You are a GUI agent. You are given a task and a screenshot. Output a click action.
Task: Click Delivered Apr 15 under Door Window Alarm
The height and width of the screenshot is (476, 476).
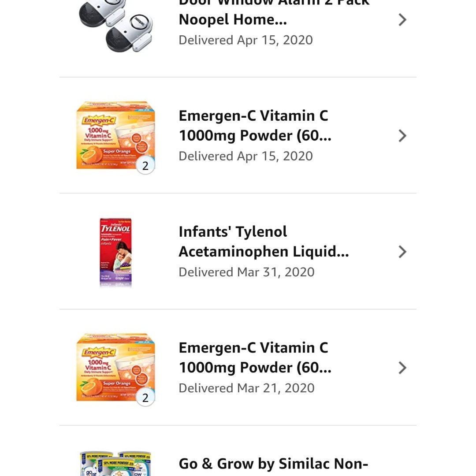[x=245, y=40]
